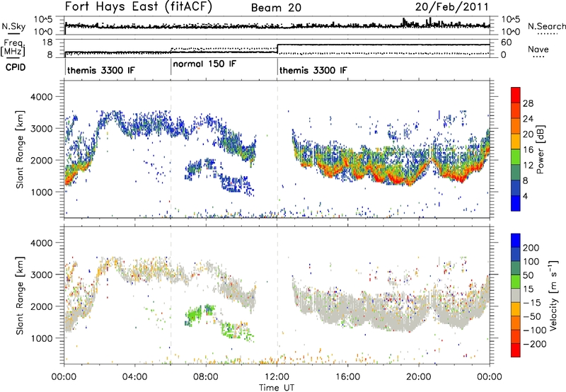The width and height of the screenshot is (566, 392).
Task: Click the 'normal 150 IF' CPID label
Action: click(204, 64)
